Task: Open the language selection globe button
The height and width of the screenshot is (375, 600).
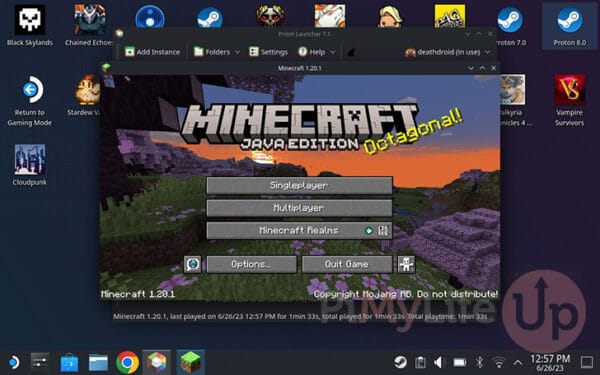Action: click(x=192, y=264)
